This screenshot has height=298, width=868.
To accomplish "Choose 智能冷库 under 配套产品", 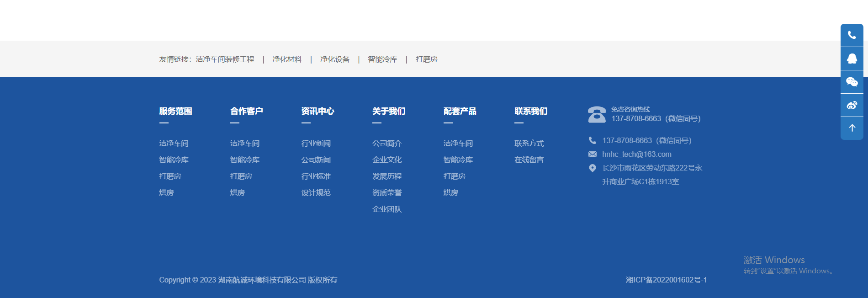I will [x=458, y=160].
